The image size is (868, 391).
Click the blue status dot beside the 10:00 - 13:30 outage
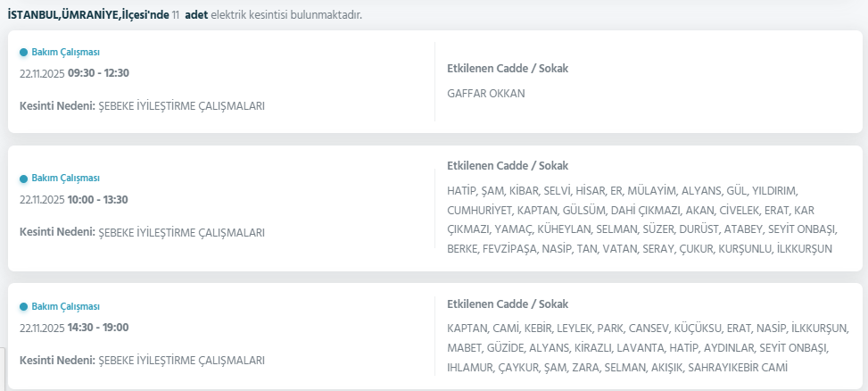[24, 179]
